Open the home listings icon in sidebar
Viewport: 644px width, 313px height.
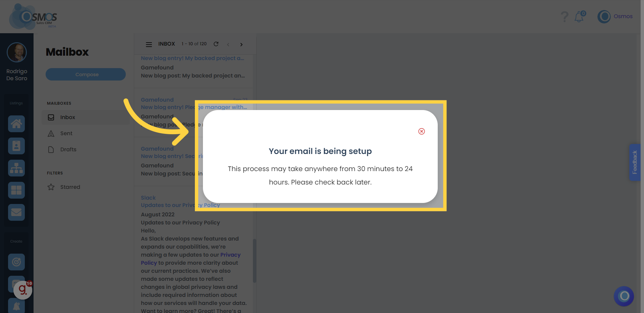tap(16, 124)
